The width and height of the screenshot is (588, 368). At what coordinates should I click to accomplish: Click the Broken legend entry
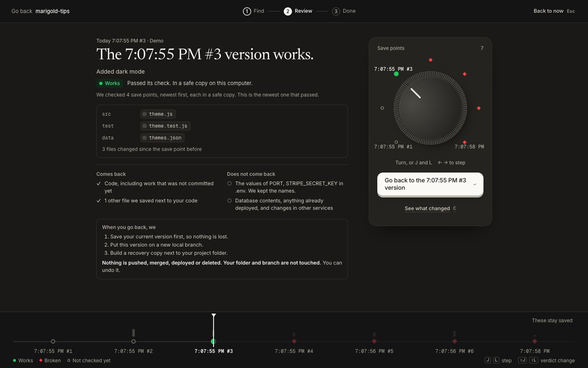[50, 361]
